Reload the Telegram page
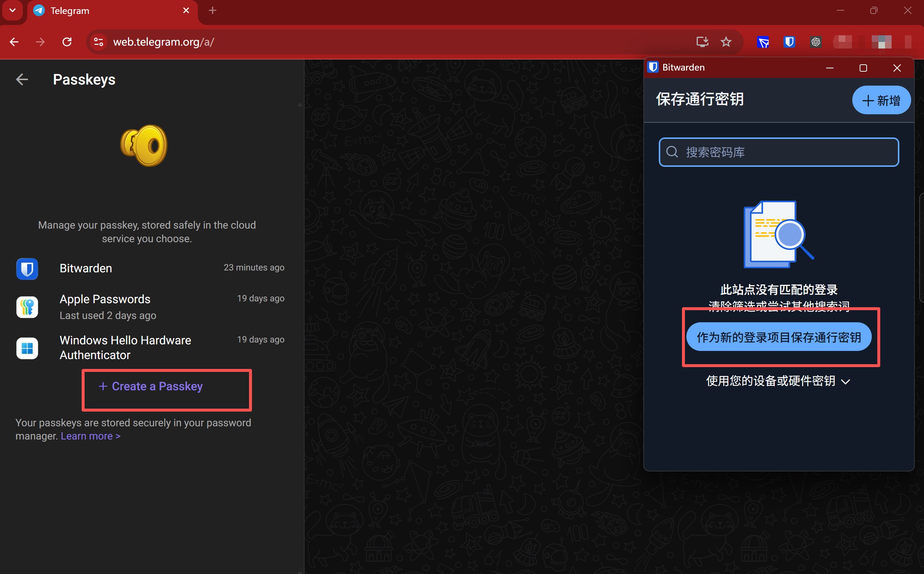924x574 pixels. point(67,42)
